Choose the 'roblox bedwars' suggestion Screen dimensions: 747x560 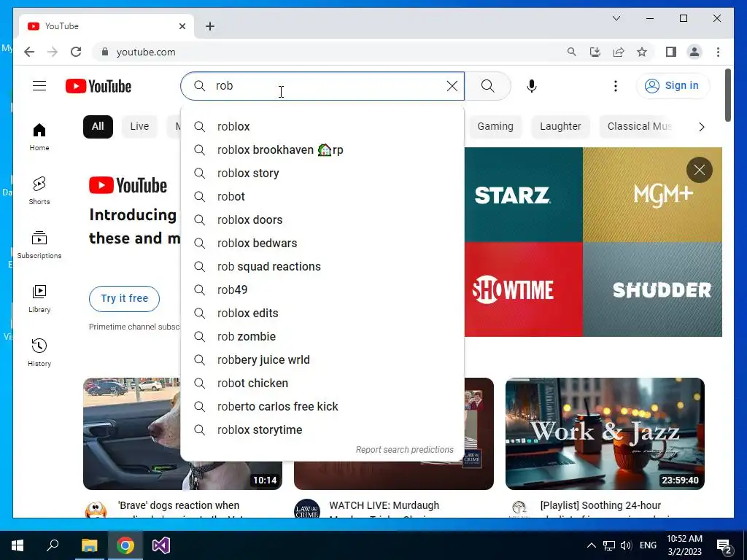[322, 244]
